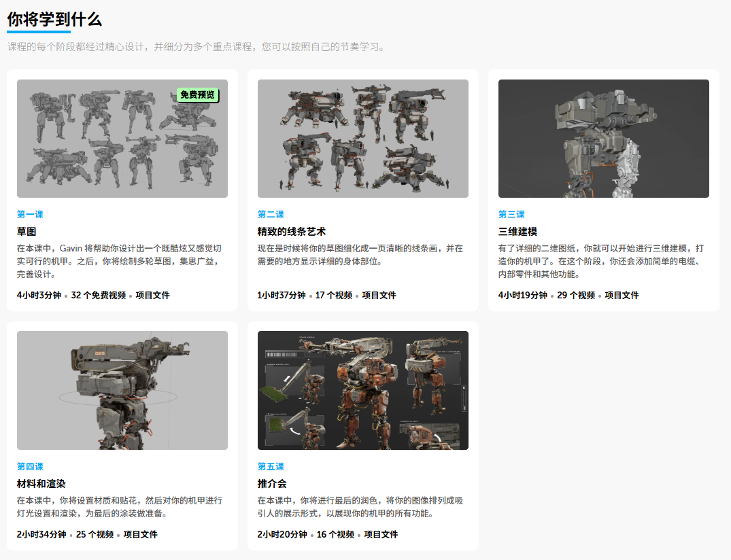Open the 材料和渲染 lesson thumbnail
731x560 pixels.
pyautogui.click(x=122, y=390)
